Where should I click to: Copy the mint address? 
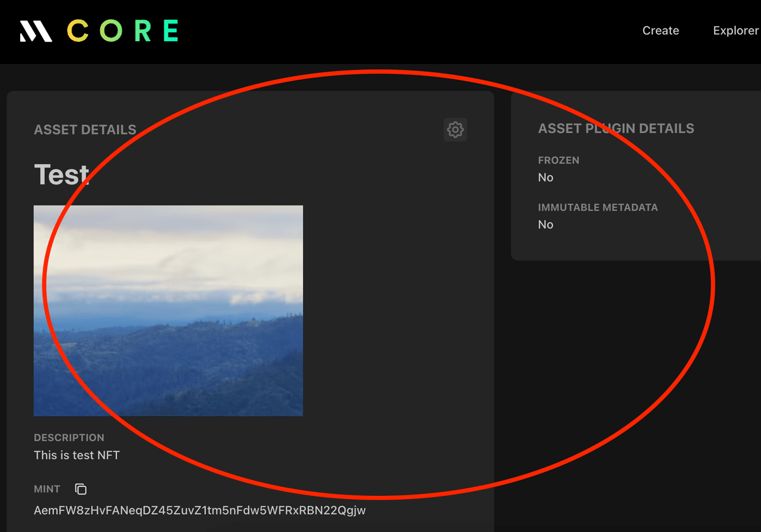(81, 489)
